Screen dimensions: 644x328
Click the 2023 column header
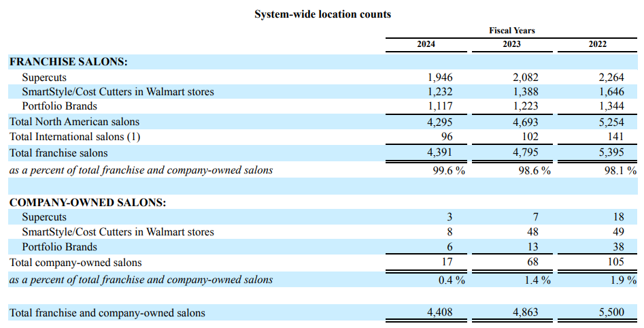(x=512, y=44)
